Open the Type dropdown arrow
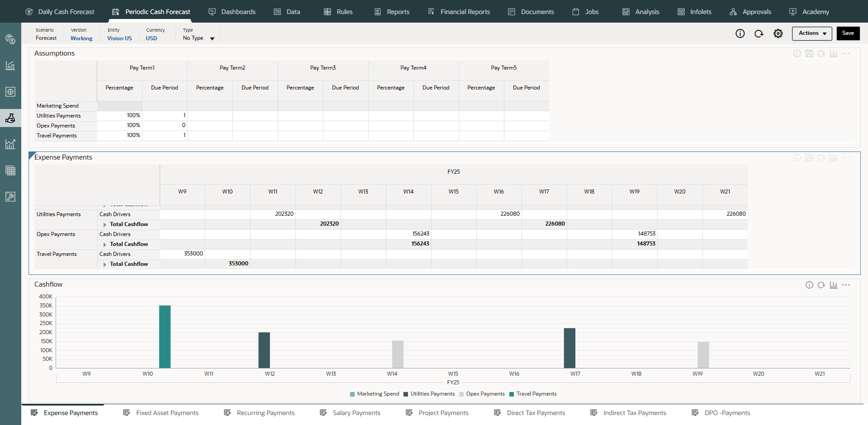This screenshot has height=425, width=868. (x=212, y=39)
